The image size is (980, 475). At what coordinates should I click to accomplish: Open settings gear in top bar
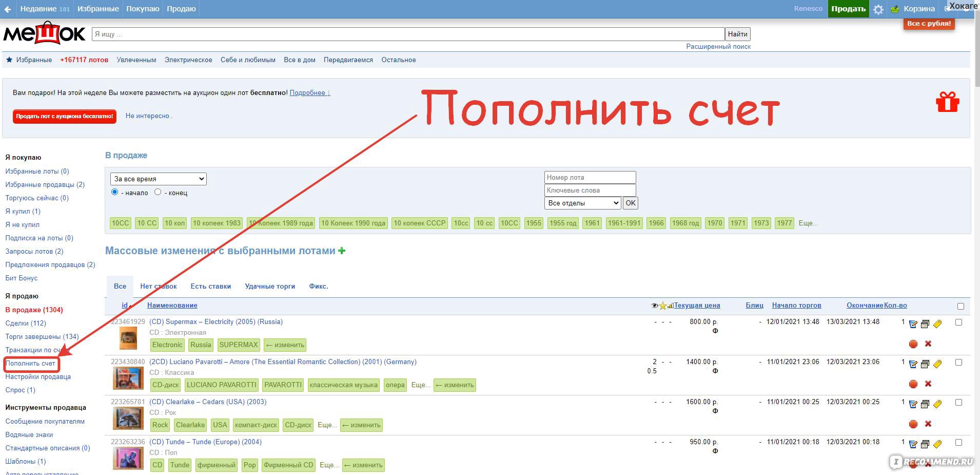(878, 9)
